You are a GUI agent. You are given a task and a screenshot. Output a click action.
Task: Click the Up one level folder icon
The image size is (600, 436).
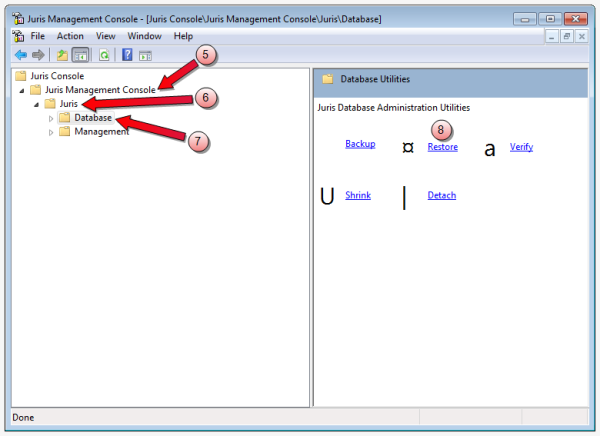pyautogui.click(x=62, y=55)
